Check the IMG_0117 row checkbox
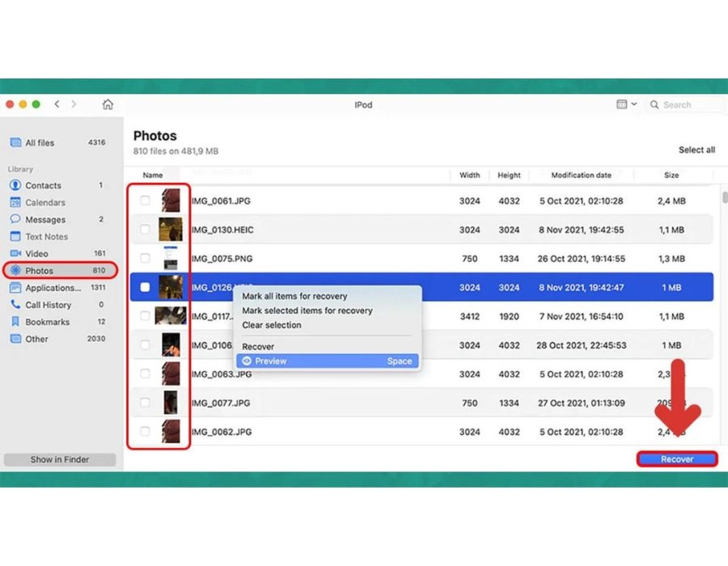The image size is (728, 566). click(x=145, y=316)
